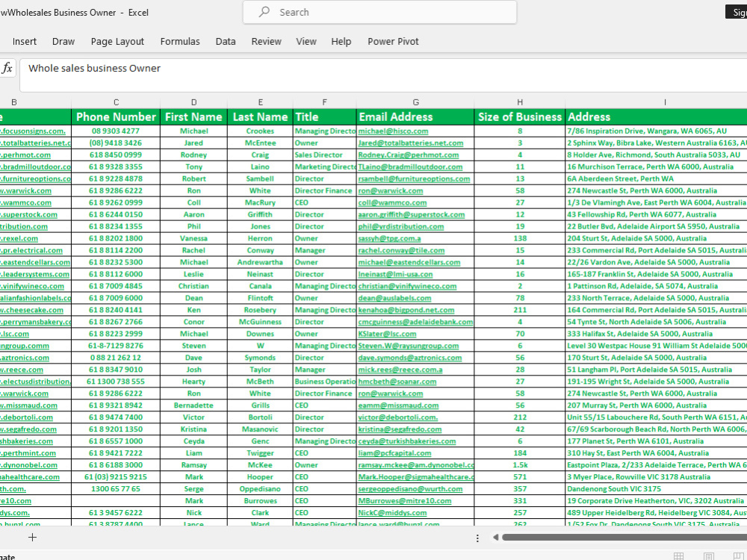
Task: Switch to Normal view icon in status bar
Action: (678, 556)
